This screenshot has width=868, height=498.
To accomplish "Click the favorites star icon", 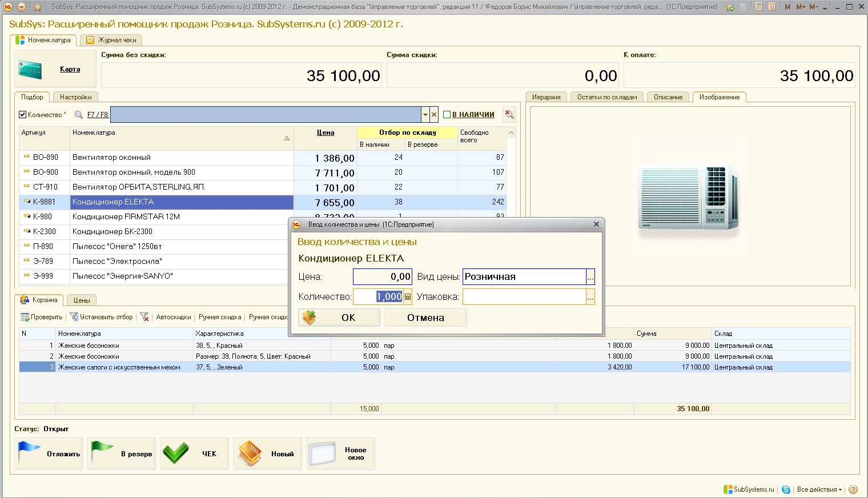I will [x=38, y=7].
